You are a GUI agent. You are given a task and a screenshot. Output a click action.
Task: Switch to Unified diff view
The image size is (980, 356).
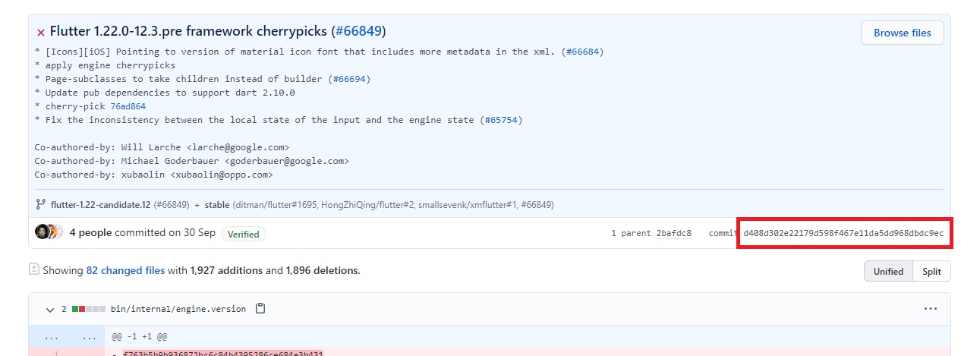pyautogui.click(x=888, y=271)
